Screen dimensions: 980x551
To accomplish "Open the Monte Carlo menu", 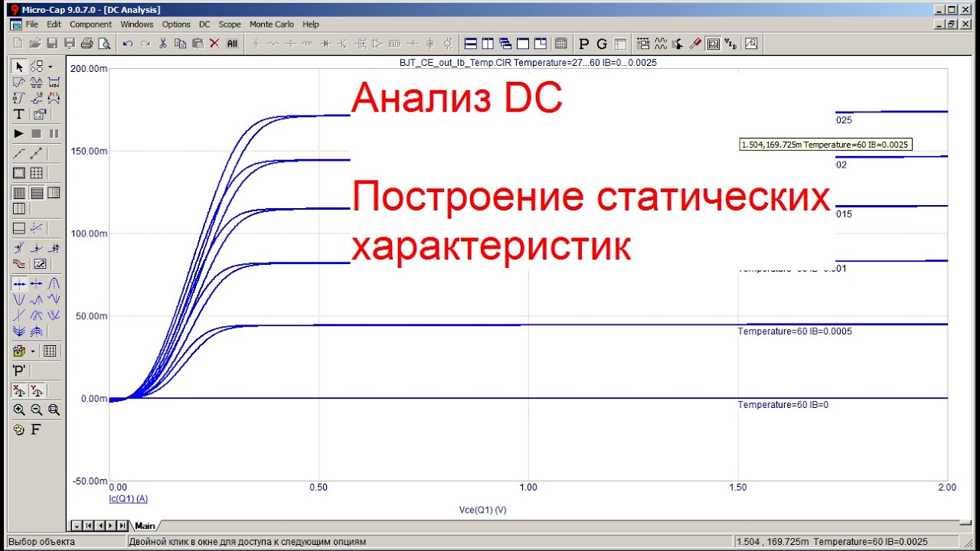I will [x=272, y=24].
